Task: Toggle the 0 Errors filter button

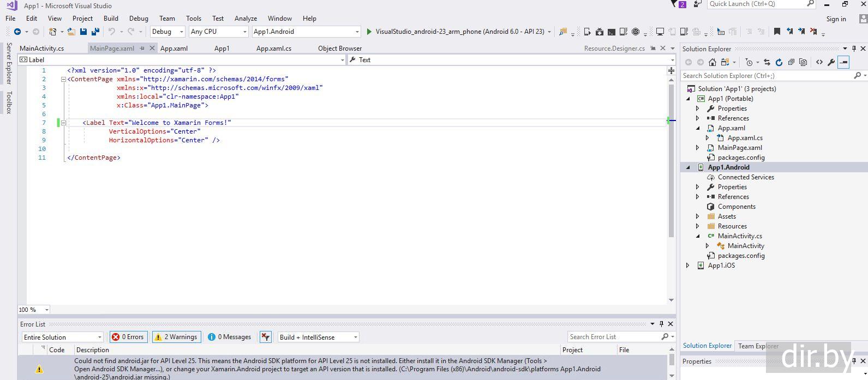Action: [x=128, y=337]
